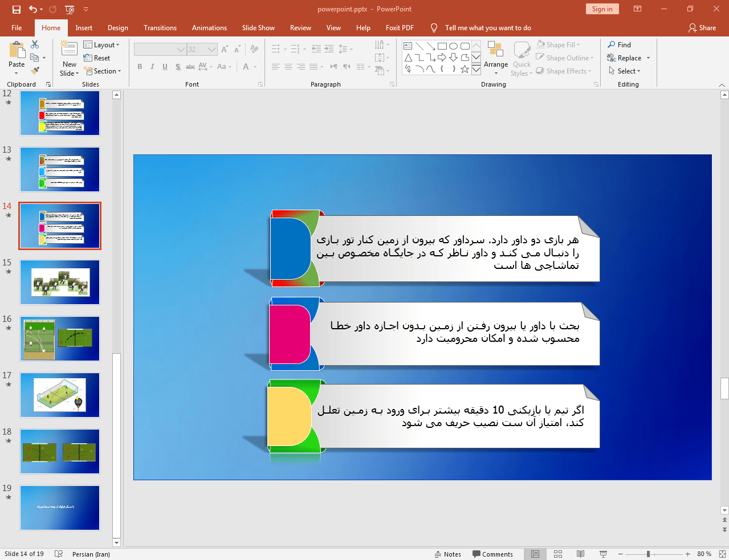The width and height of the screenshot is (729, 560).
Task: Expand the Layout dropdown
Action: [101, 44]
